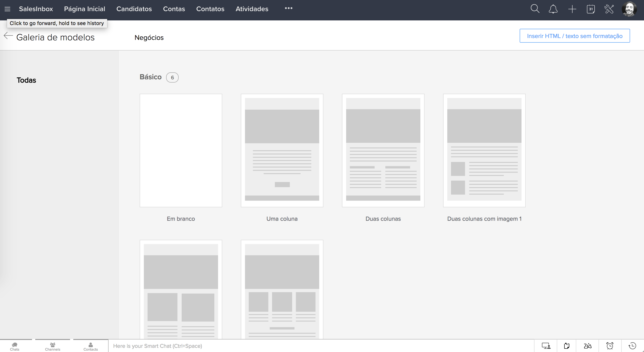Click the alarm clock reminder icon

(610, 346)
